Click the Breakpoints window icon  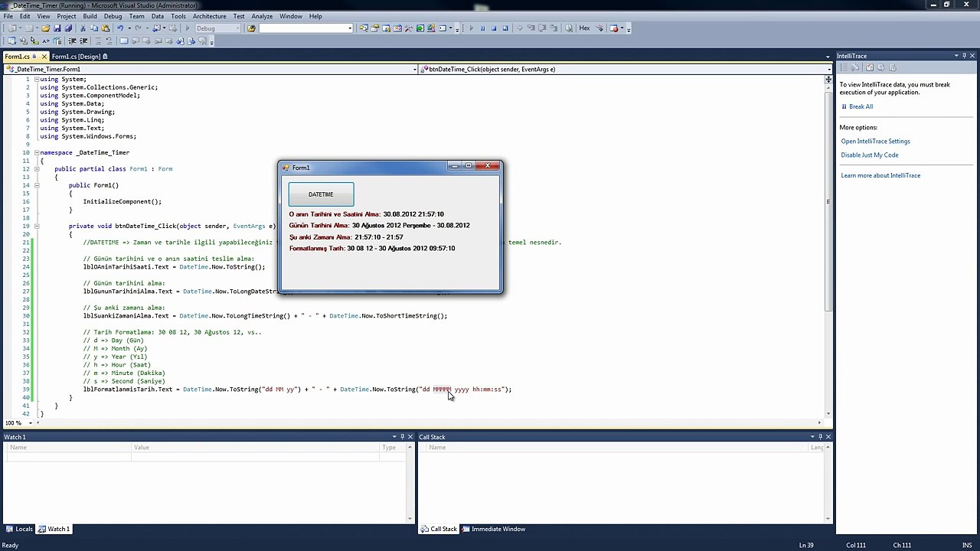614,28
